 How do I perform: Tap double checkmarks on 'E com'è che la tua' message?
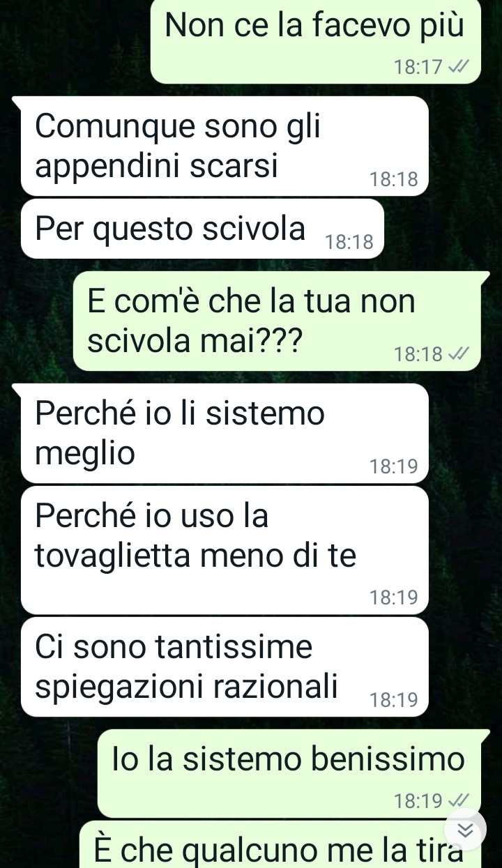459,354
